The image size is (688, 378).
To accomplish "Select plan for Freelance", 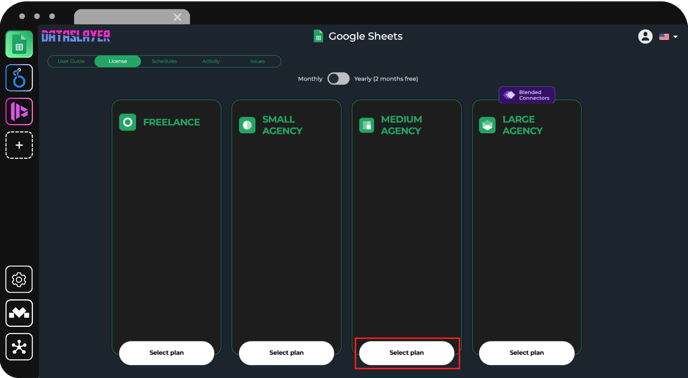I will [167, 353].
